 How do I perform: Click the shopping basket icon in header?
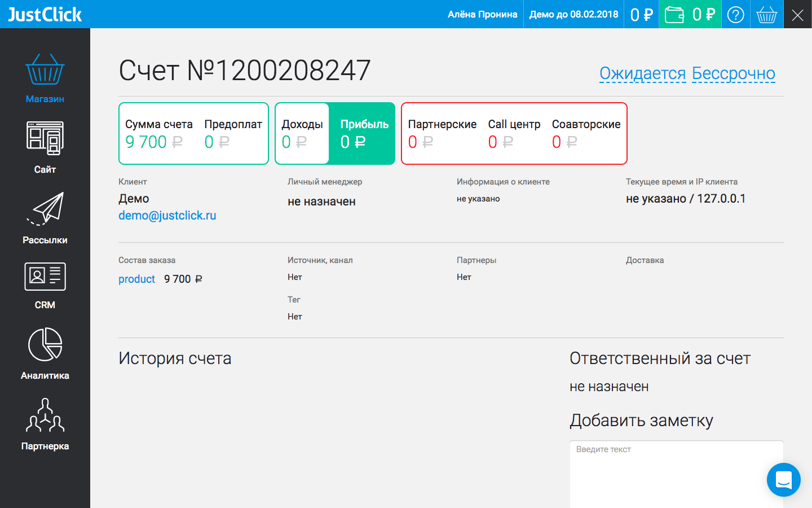tap(766, 14)
